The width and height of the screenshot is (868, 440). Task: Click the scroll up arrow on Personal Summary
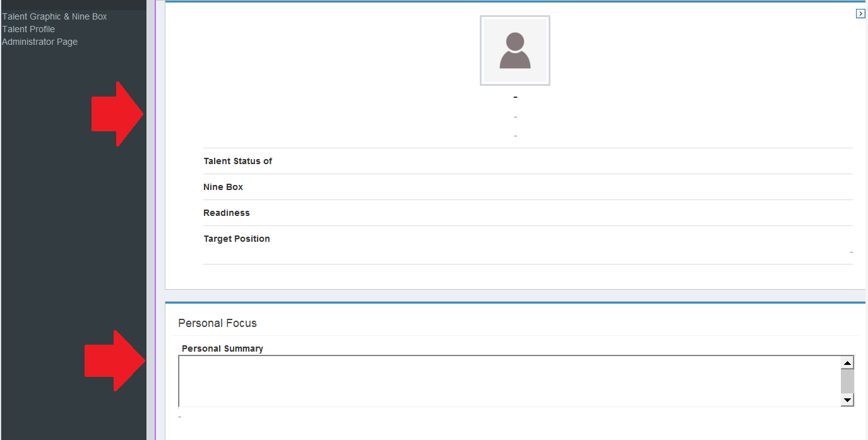tap(847, 362)
